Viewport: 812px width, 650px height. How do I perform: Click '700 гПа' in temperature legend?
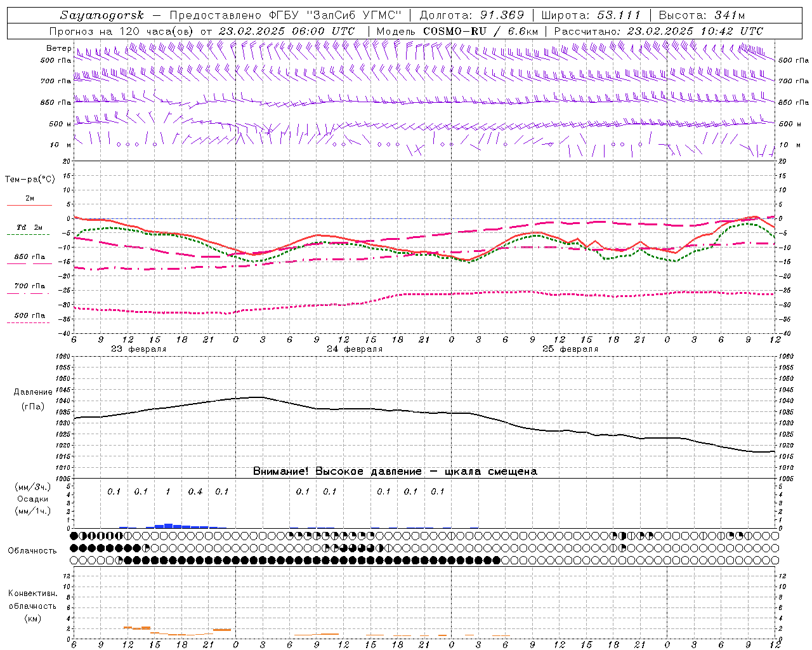(x=30, y=286)
